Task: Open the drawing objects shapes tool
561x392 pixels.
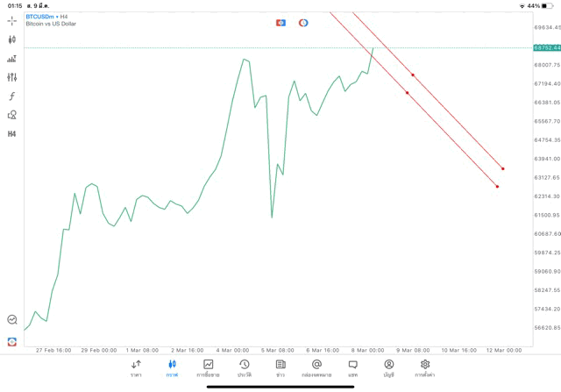Action: (12, 115)
